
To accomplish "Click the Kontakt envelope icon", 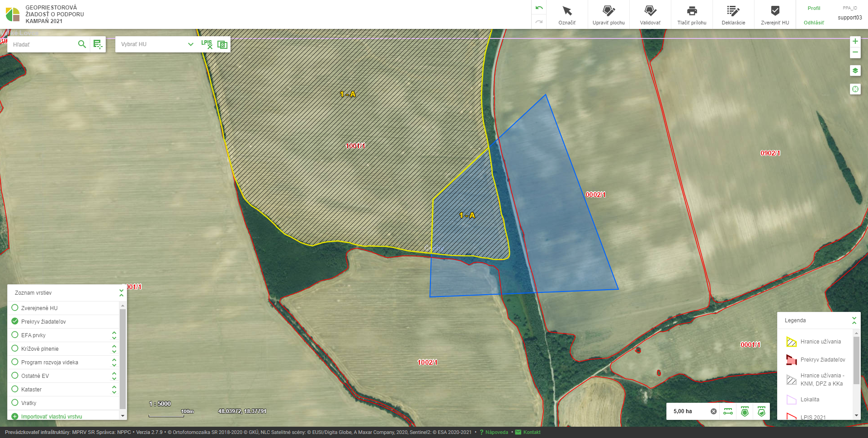I will 518,432.
